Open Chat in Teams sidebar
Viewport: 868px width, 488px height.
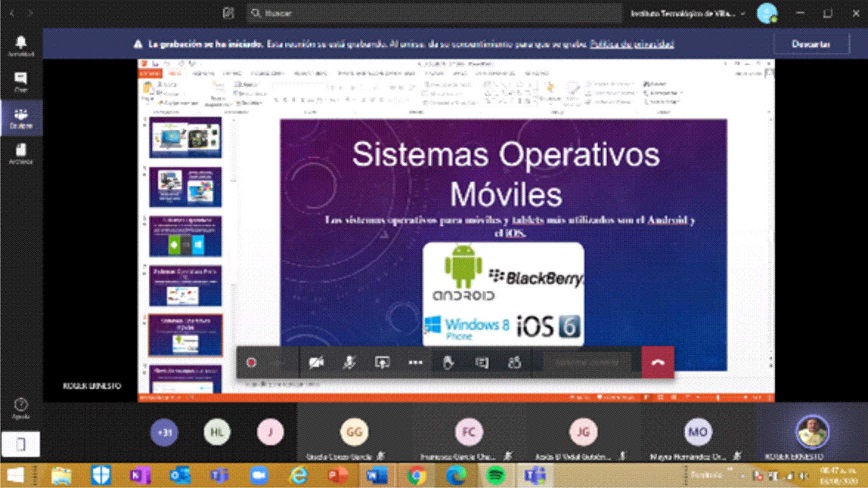[21, 81]
